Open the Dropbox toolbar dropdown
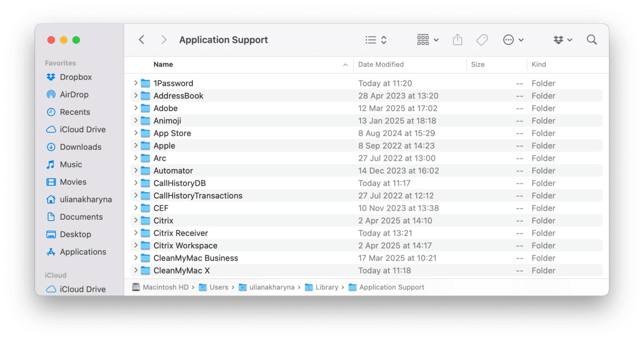Screen dimensions: 644x342 point(563,40)
